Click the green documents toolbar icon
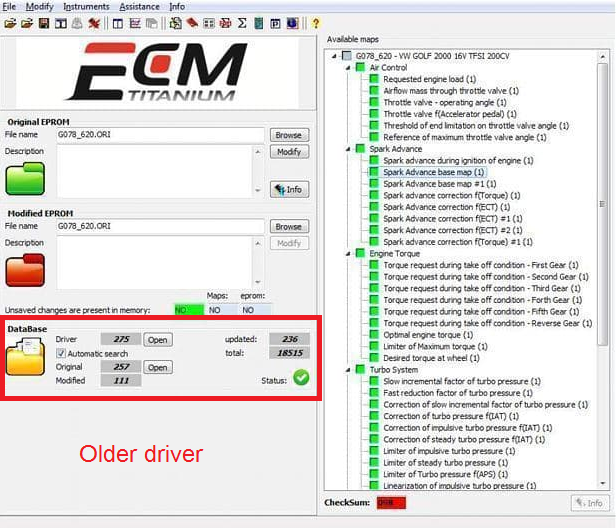616x528 pixels. point(176,23)
